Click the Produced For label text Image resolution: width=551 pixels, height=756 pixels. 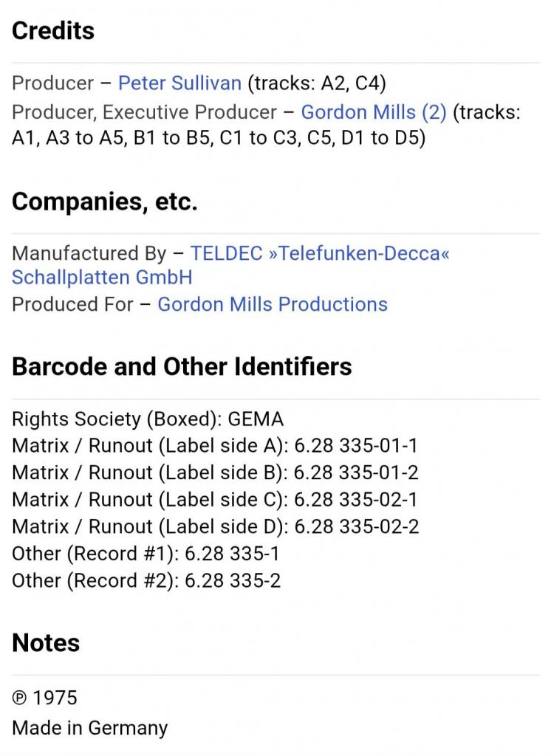pos(72,304)
